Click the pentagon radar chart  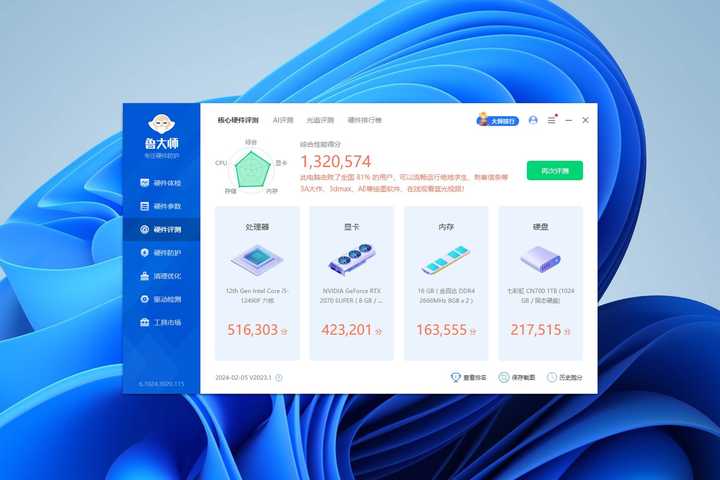[252, 168]
